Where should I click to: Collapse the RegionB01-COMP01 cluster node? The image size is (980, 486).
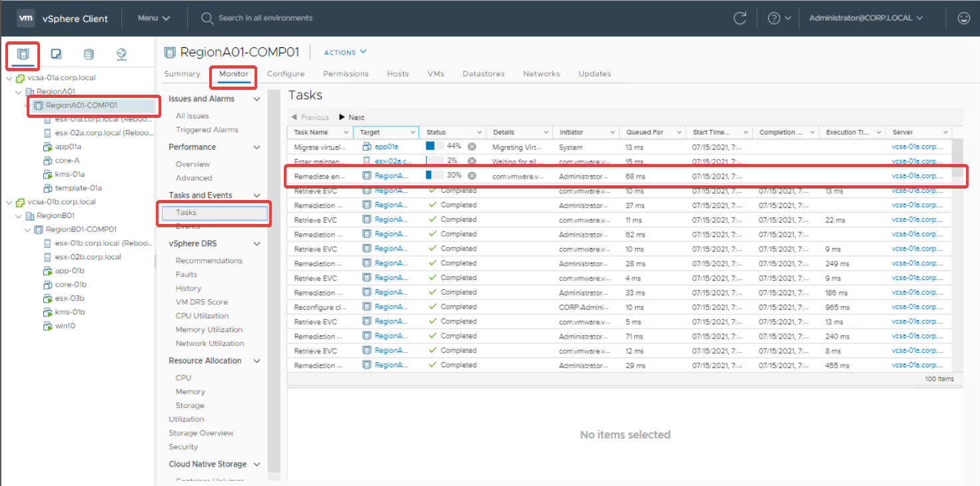pyautogui.click(x=27, y=229)
